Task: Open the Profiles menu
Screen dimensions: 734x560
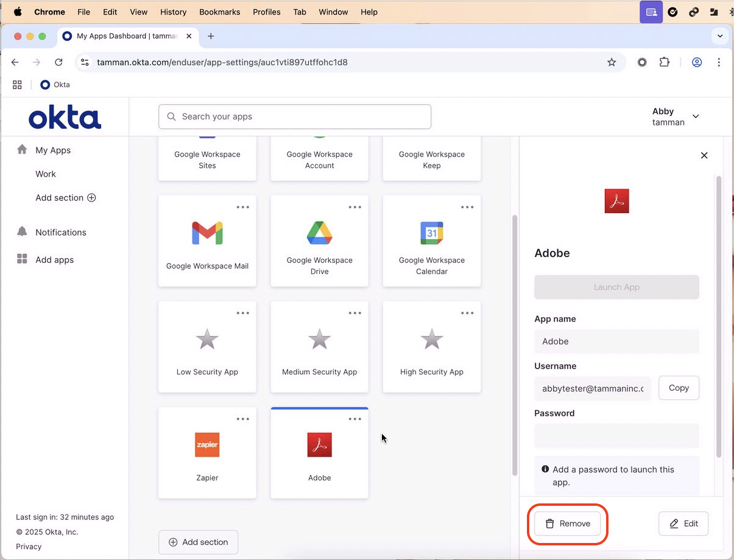Action: point(267,12)
